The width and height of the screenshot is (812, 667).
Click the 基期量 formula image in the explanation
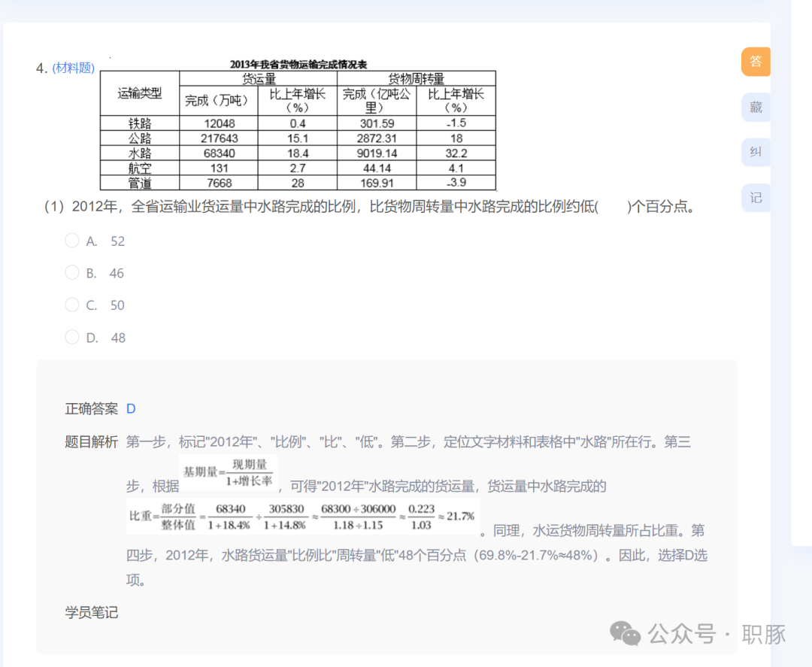pyautogui.click(x=227, y=473)
